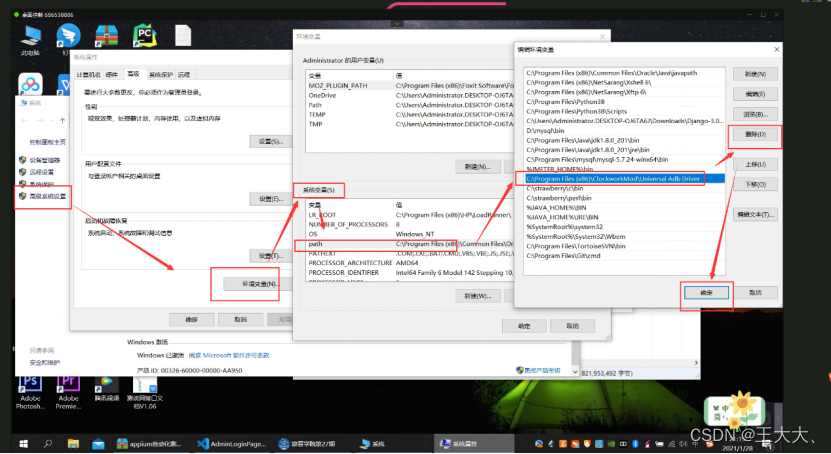The width and height of the screenshot is (831, 454).
Task: Switch to System Protection tab
Action: 161,75
